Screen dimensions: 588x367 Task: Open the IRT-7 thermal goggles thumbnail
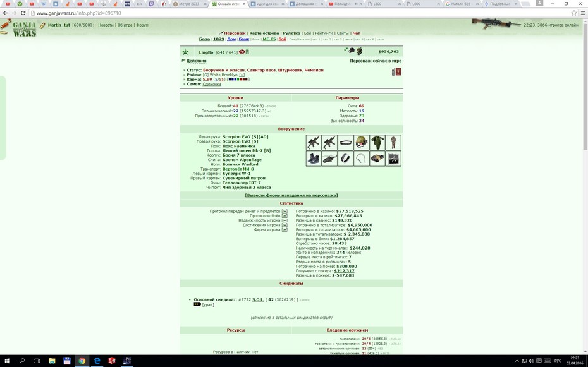[x=377, y=159]
